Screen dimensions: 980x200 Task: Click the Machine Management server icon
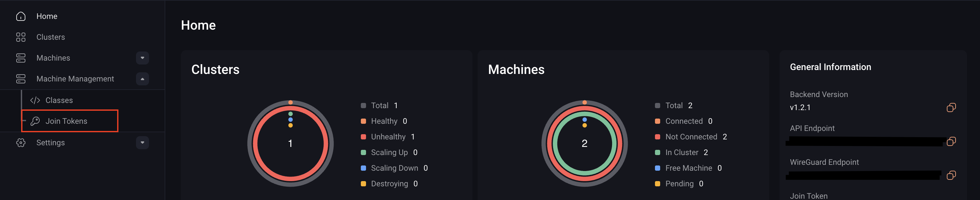(20, 79)
